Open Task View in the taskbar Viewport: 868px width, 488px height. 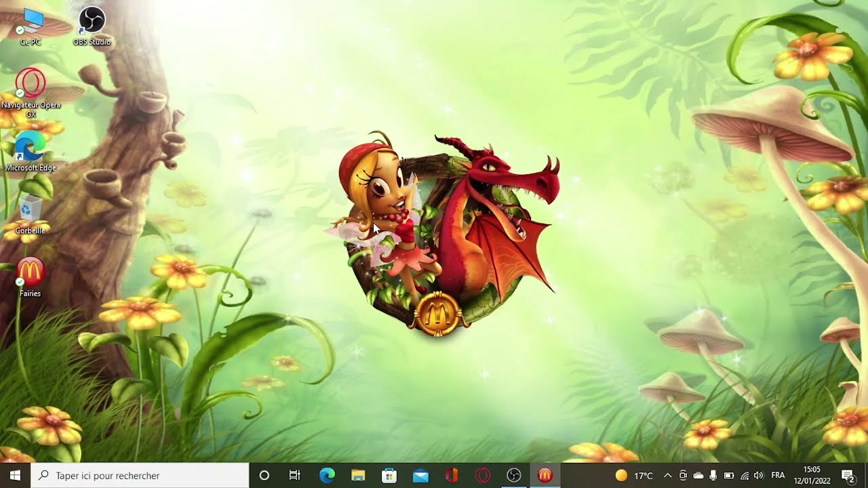pos(295,476)
